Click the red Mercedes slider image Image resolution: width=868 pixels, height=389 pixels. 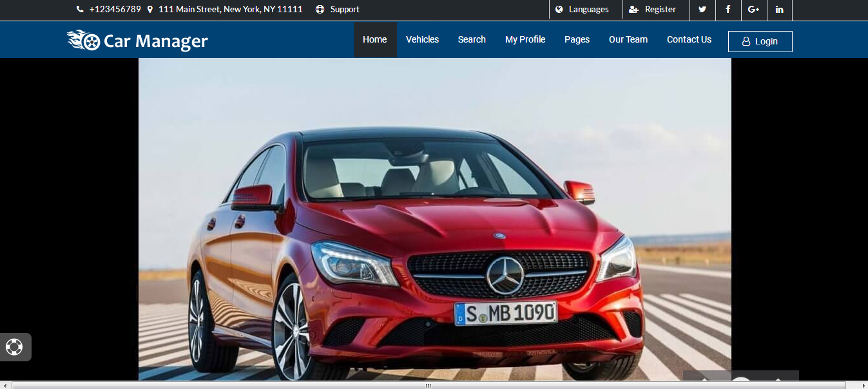[x=435, y=219]
